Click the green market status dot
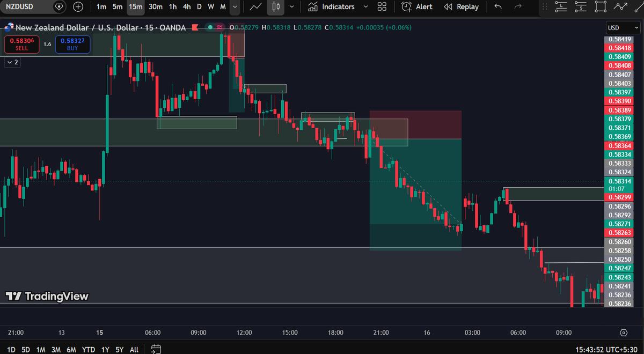The image size is (644, 354). tap(210, 27)
